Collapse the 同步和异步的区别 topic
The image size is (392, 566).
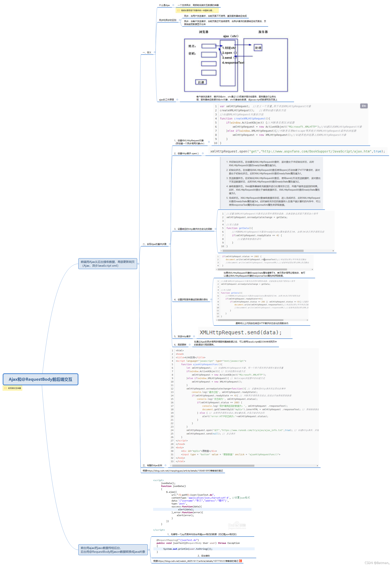point(179,20)
